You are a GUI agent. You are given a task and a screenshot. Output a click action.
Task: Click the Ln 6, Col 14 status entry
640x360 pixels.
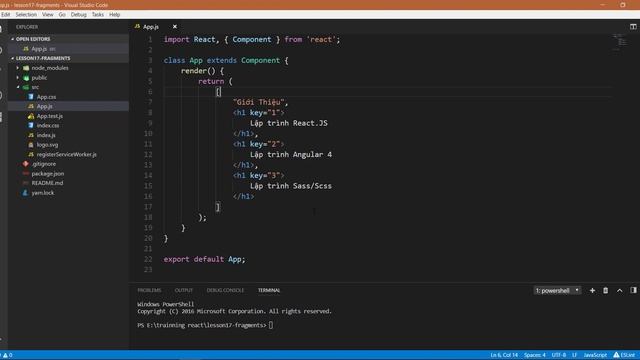504,355
